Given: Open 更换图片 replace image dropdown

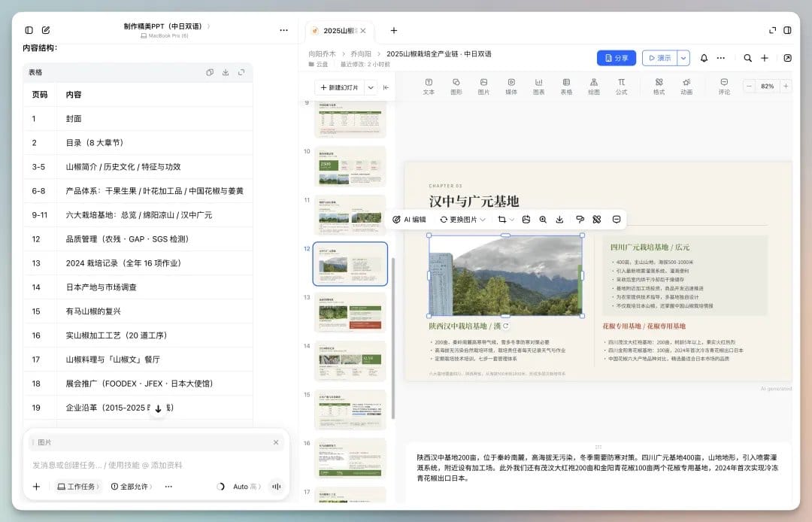Looking at the screenshot, I should 462,220.
